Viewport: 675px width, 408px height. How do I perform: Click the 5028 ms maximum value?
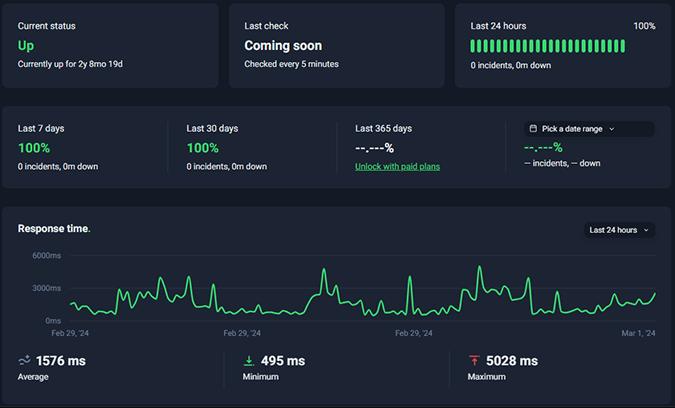tap(513, 360)
